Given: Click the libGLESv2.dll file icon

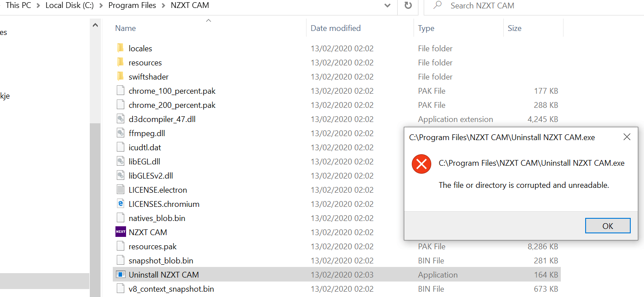Looking at the screenshot, I should [120, 175].
